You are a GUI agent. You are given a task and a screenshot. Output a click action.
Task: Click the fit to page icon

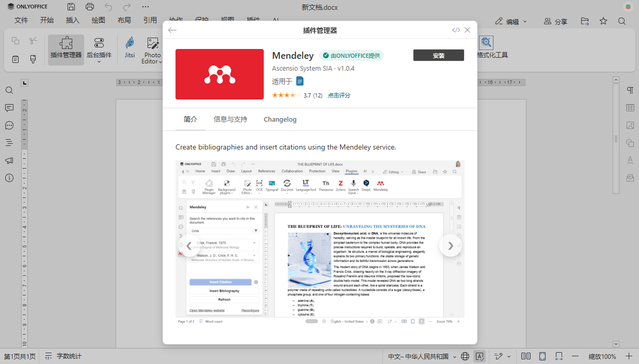click(x=542, y=356)
